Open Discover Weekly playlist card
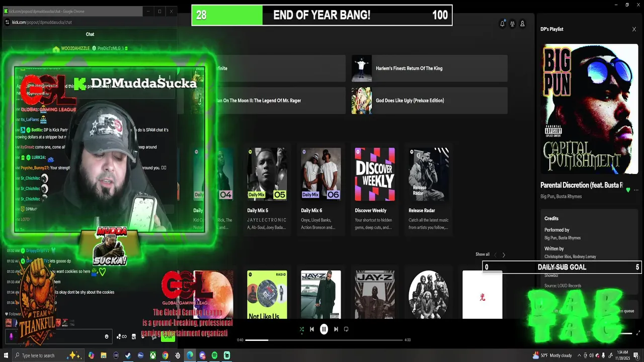 click(x=375, y=189)
